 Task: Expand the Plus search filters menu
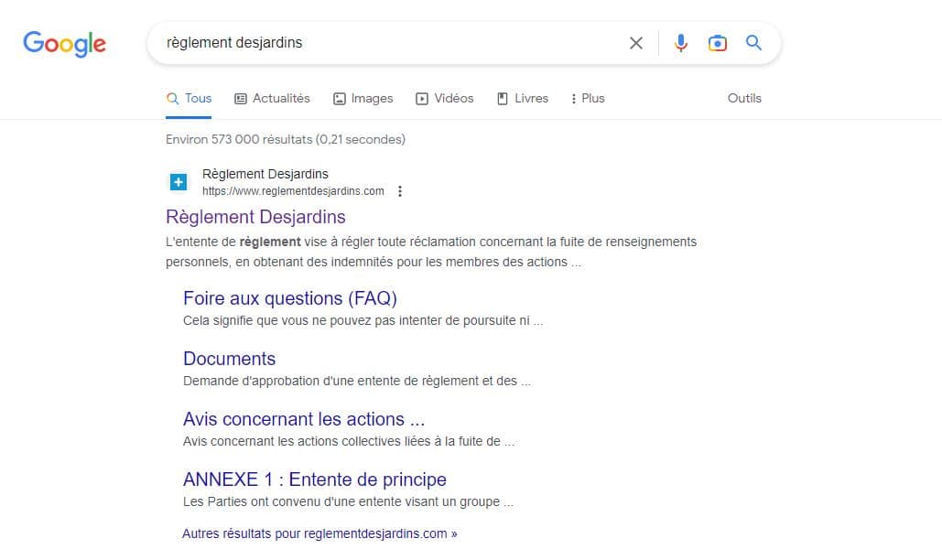[587, 98]
